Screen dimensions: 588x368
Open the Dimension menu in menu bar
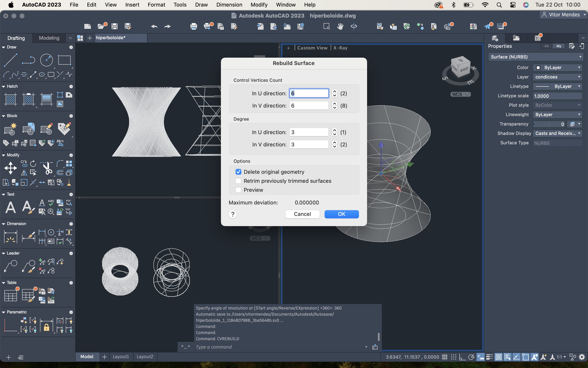tap(229, 5)
